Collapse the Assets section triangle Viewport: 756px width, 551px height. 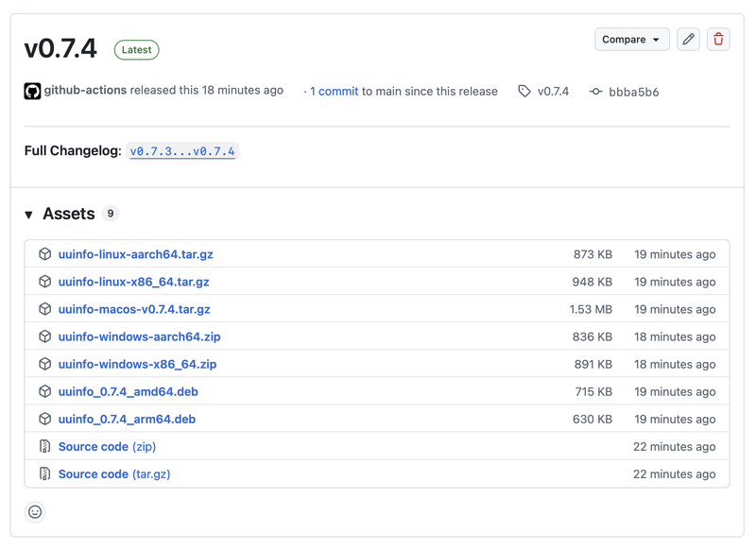coord(29,215)
